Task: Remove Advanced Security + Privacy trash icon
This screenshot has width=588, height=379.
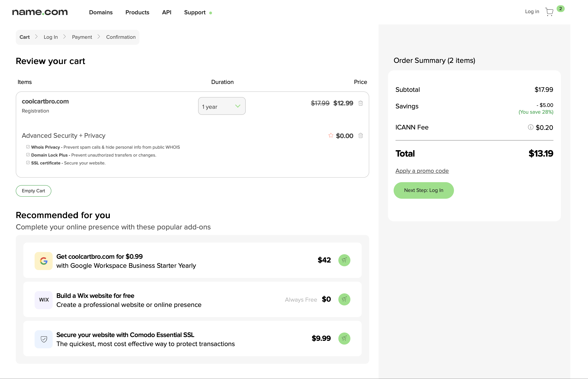Action: coord(360,136)
